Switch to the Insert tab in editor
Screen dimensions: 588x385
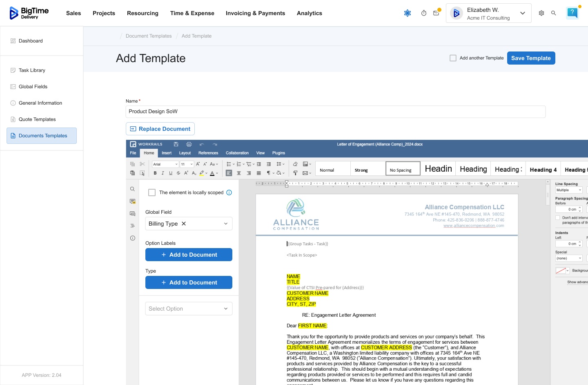[167, 153]
